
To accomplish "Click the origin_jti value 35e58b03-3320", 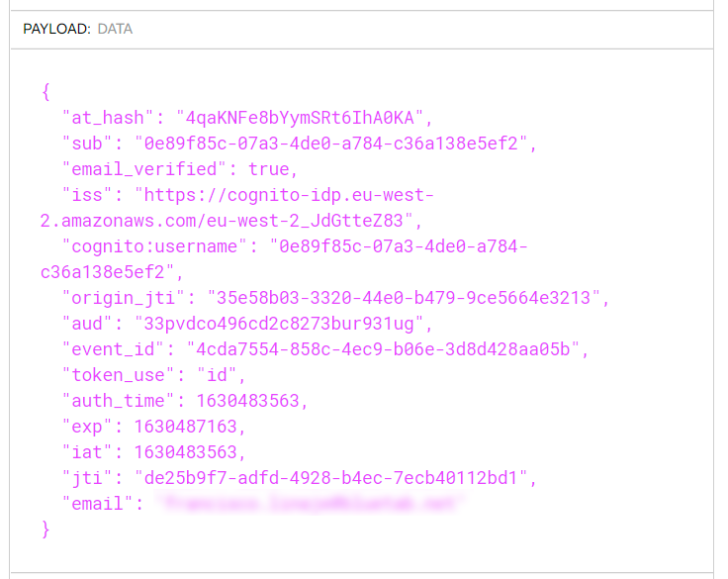I will coord(403,298).
